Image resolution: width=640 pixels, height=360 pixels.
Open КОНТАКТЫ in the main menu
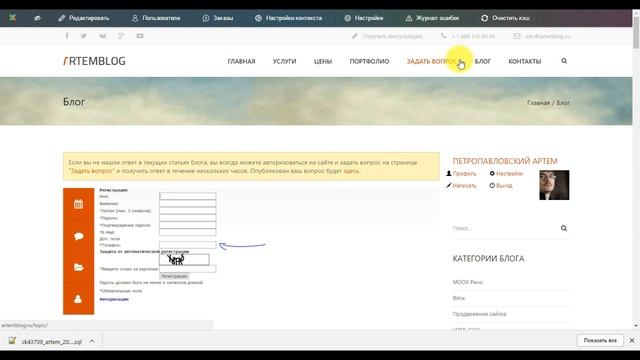coord(525,61)
